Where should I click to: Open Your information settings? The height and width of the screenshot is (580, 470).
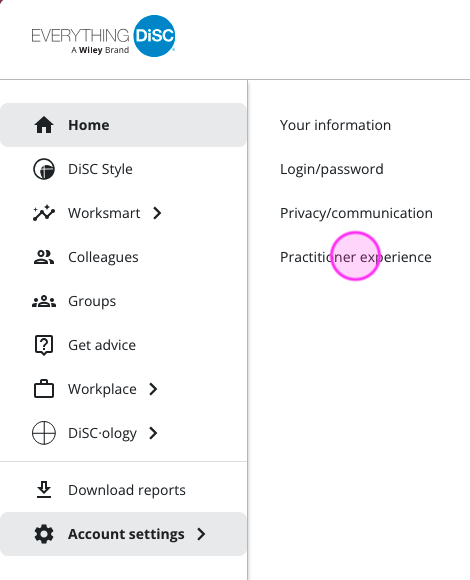tap(335, 125)
